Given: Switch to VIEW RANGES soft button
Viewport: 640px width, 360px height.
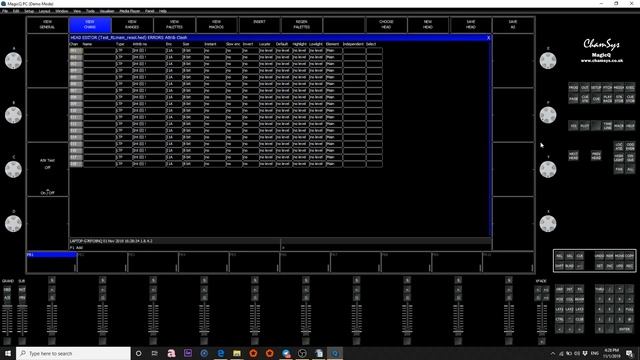Looking at the screenshot, I should pyautogui.click(x=132, y=24).
